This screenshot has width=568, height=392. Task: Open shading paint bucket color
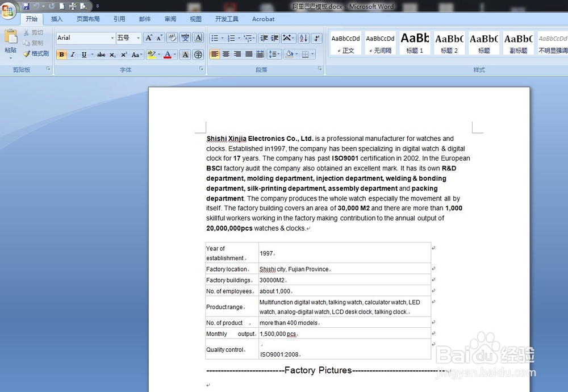click(x=289, y=55)
